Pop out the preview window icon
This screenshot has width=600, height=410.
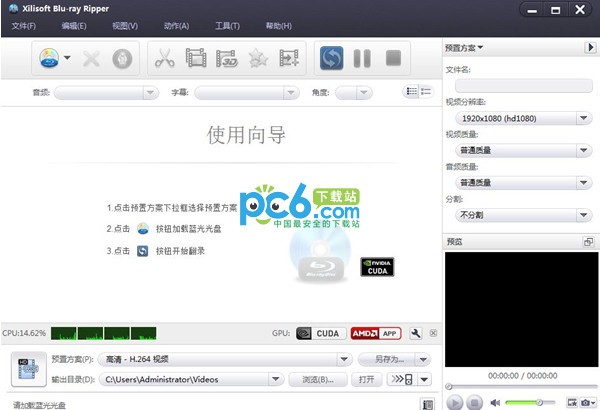588,242
